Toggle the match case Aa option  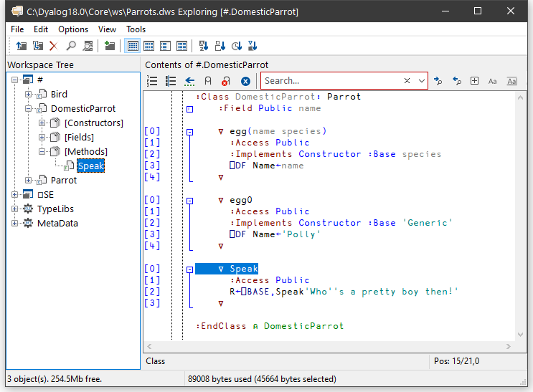point(492,81)
